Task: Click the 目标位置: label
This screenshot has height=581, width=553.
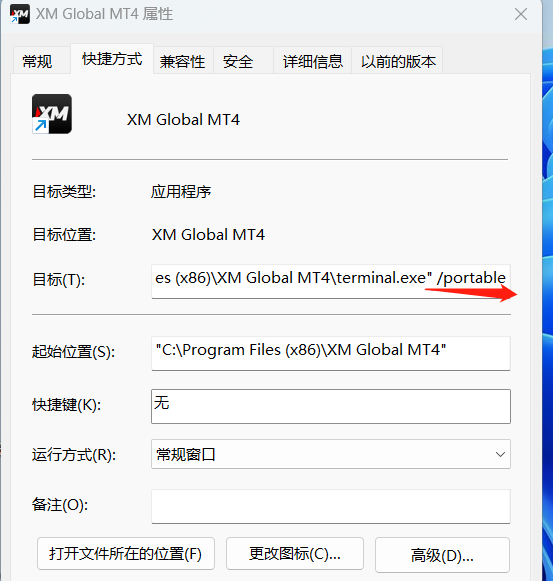Action: [64, 235]
